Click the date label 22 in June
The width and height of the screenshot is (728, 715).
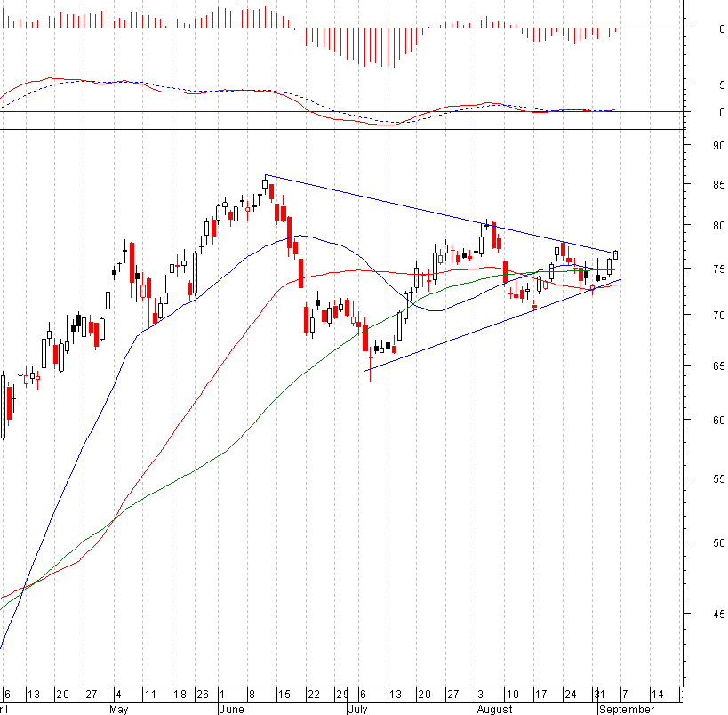[314, 695]
